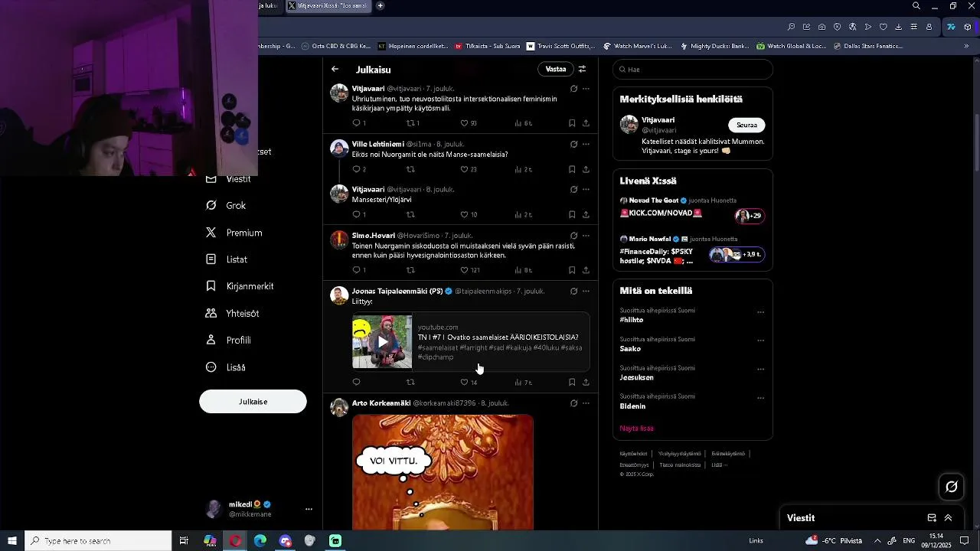Compose a new message in the Viestit drawer
Screen dimensions: 980x551
[932, 518]
